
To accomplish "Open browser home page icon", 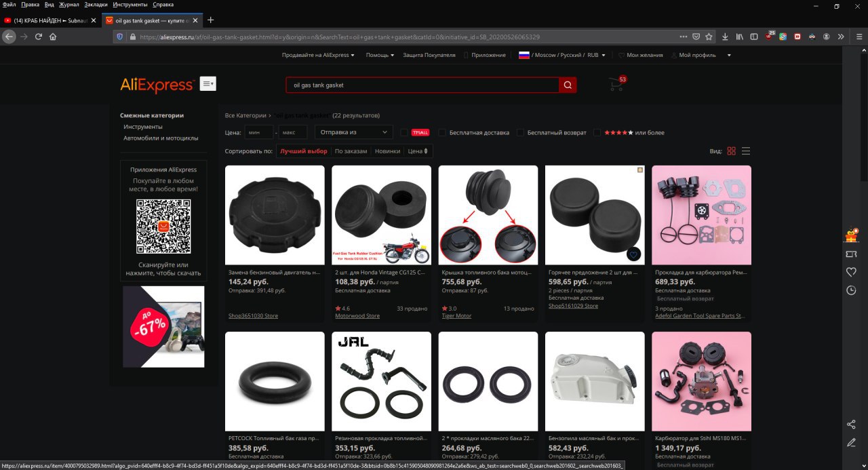I will click(53, 37).
